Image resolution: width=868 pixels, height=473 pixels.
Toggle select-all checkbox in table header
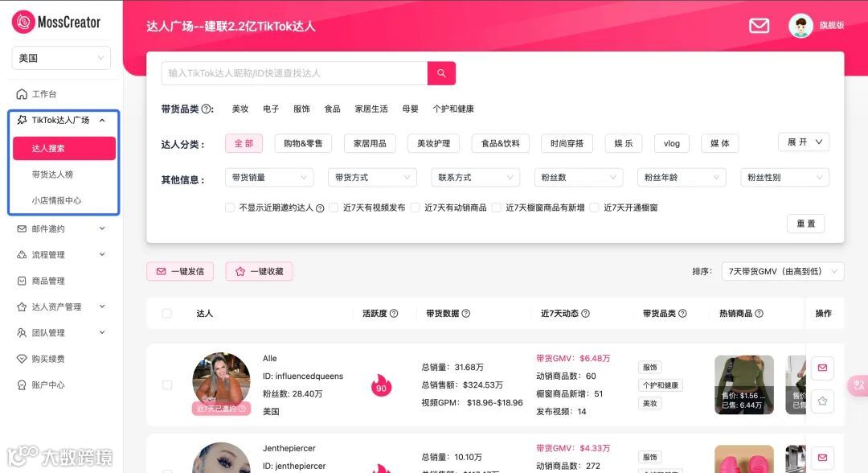[x=166, y=314]
